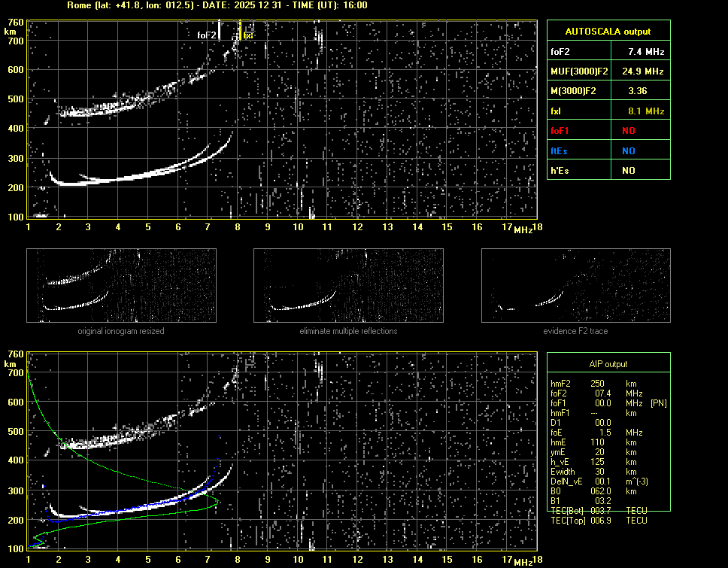Click the Rome date and time title text
Viewport: 728px width, 568px height.
click(x=217, y=5)
